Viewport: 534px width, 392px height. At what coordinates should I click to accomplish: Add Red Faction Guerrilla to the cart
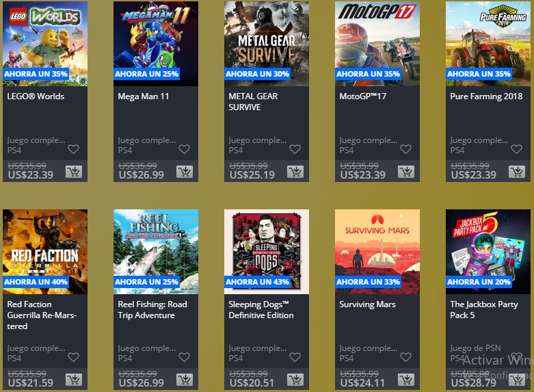click(x=74, y=380)
